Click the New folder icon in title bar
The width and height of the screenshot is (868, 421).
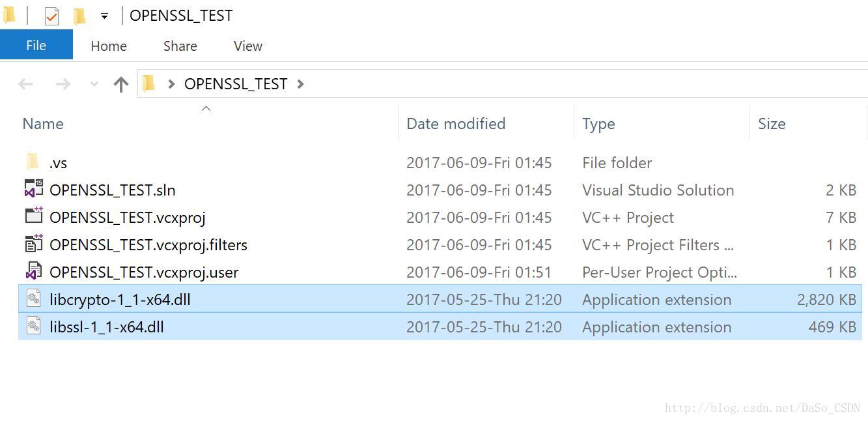pyautogui.click(x=79, y=16)
